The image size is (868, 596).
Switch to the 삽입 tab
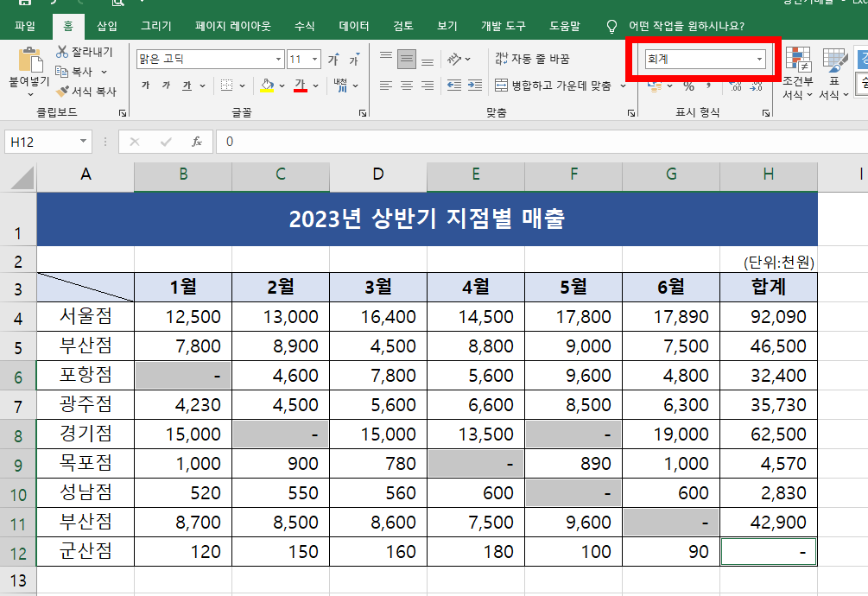tap(107, 26)
